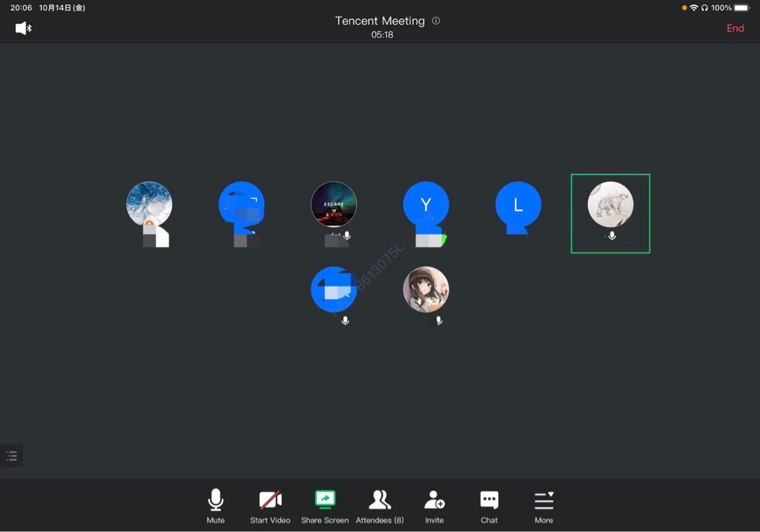760x532 pixels.
Task: Select the ESCAPE aurora avatar
Action: (x=334, y=204)
